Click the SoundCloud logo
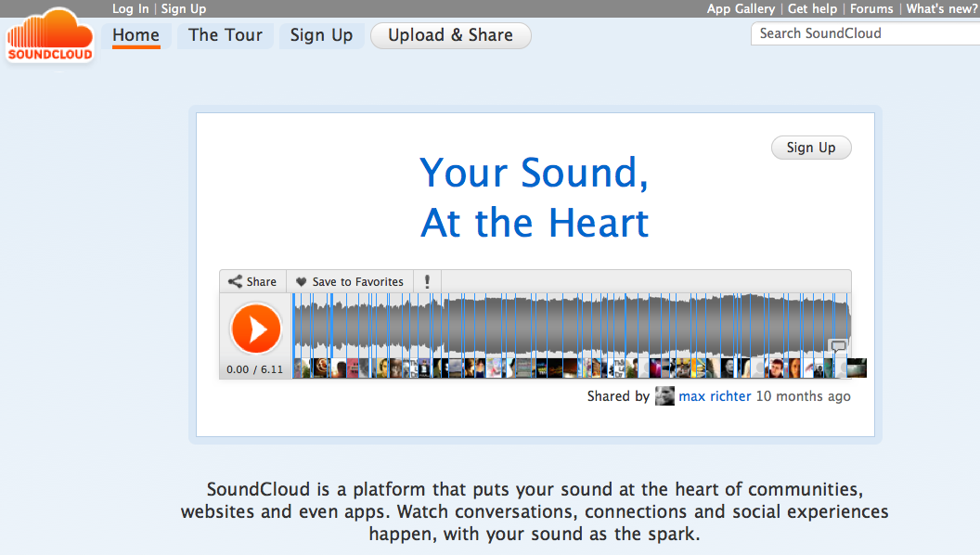 (x=50, y=35)
